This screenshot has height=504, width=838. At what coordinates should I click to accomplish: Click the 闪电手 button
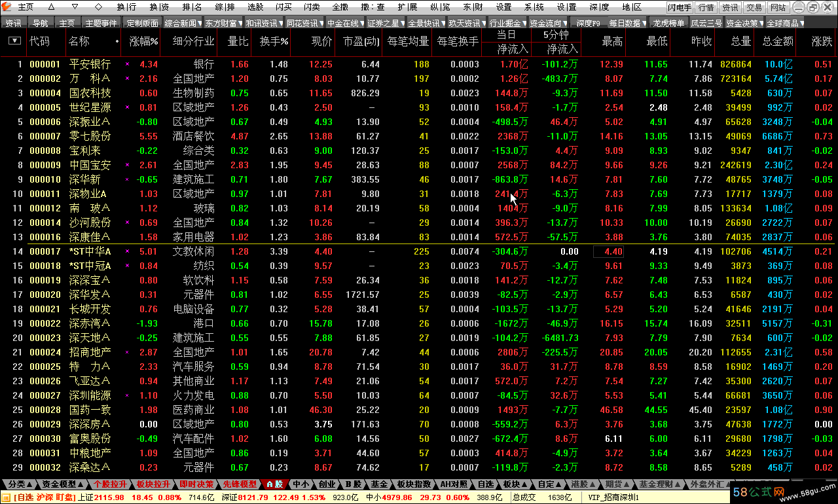[x=680, y=7]
